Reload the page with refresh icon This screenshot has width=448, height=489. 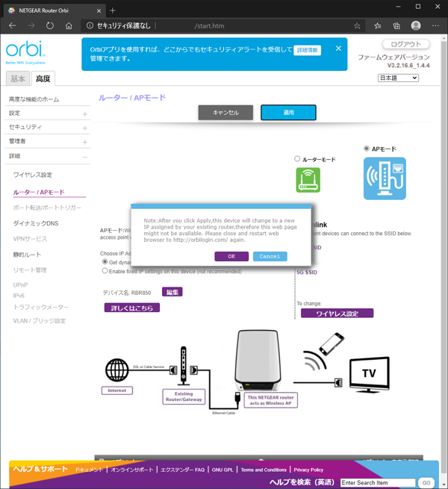tap(50, 25)
